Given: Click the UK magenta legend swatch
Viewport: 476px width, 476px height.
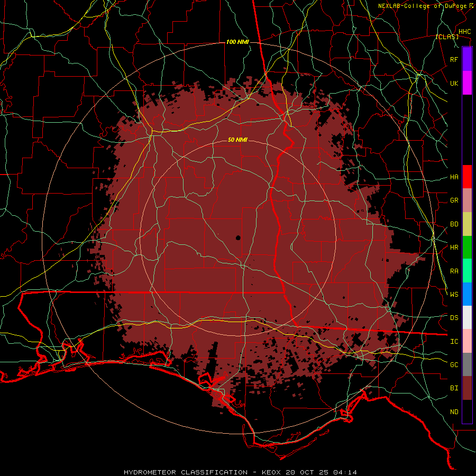Looking at the screenshot, I should pyautogui.click(x=467, y=83).
